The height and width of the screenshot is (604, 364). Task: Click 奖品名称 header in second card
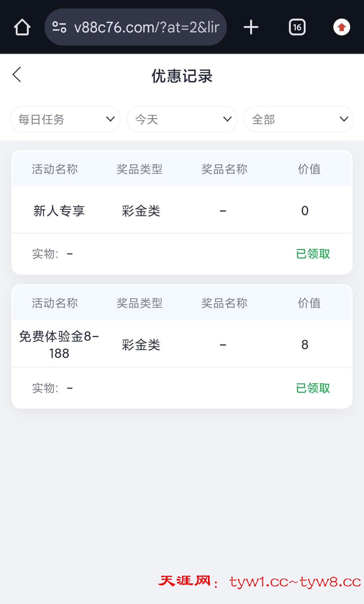(x=224, y=303)
